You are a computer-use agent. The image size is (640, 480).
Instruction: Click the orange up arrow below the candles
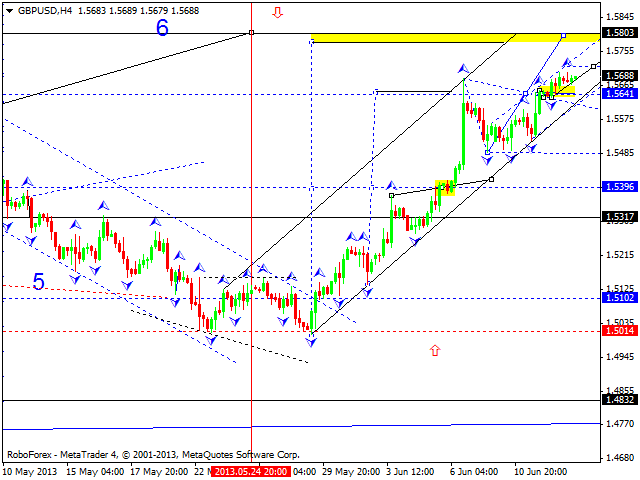click(435, 350)
